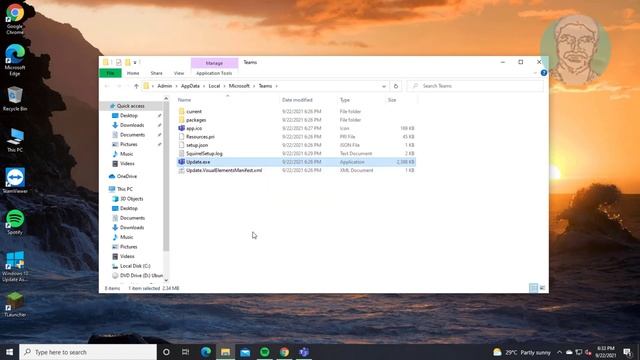
Task: Open pinned Desktop under Quick access
Action: click(x=129, y=116)
